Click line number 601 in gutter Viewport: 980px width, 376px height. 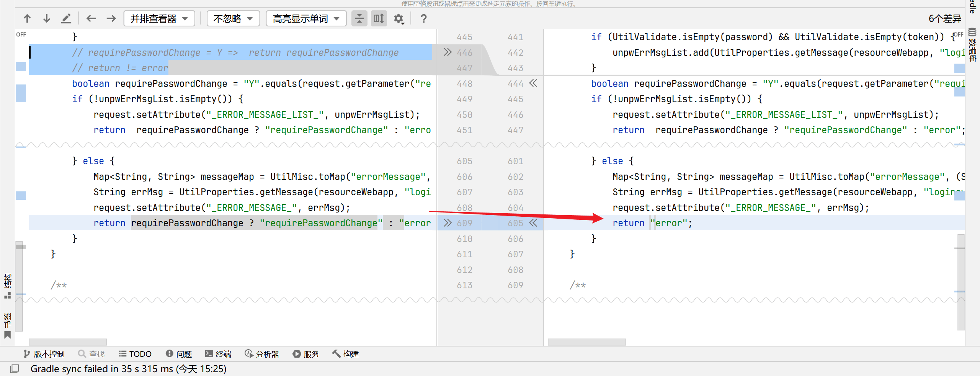pyautogui.click(x=515, y=161)
